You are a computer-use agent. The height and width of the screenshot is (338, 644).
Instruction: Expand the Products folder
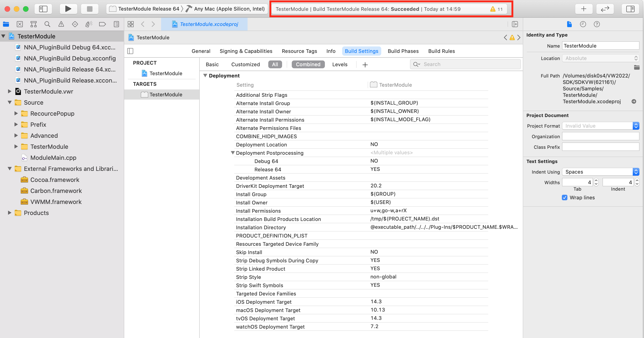point(9,213)
